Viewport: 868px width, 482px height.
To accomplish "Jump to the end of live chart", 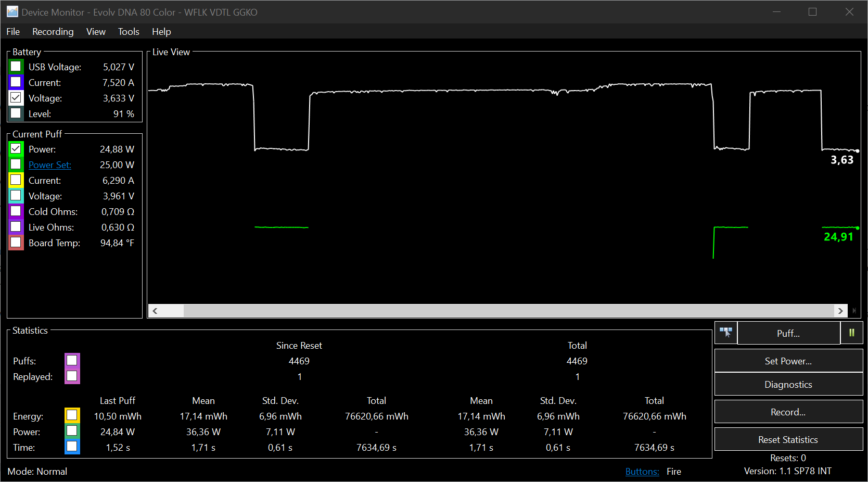I will 854,311.
